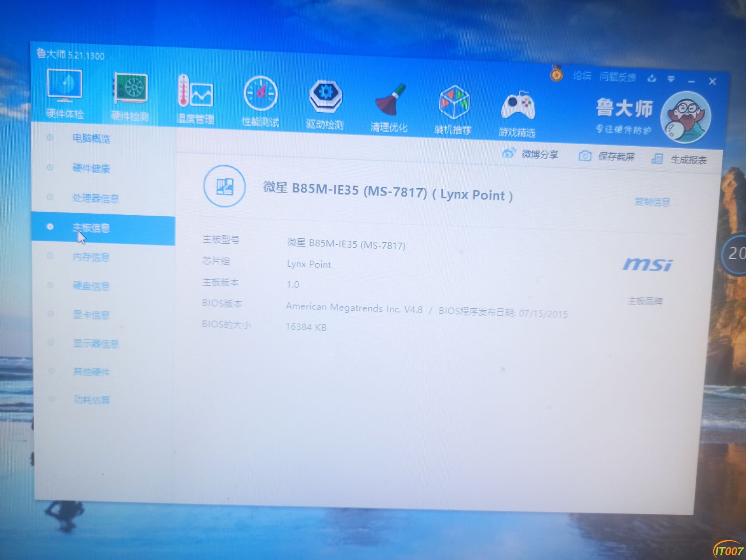Open 温度管理 temperature management
The image size is (746, 560).
pyautogui.click(x=195, y=99)
